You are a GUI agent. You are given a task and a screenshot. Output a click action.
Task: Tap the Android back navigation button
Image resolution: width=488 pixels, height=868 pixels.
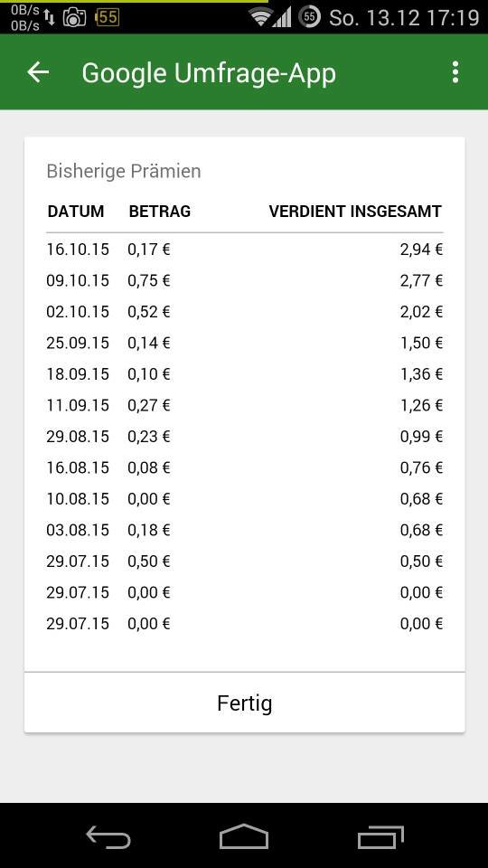108,835
